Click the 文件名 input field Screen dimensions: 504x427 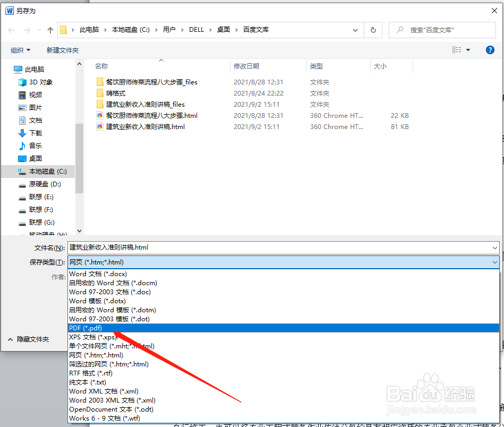point(280,247)
